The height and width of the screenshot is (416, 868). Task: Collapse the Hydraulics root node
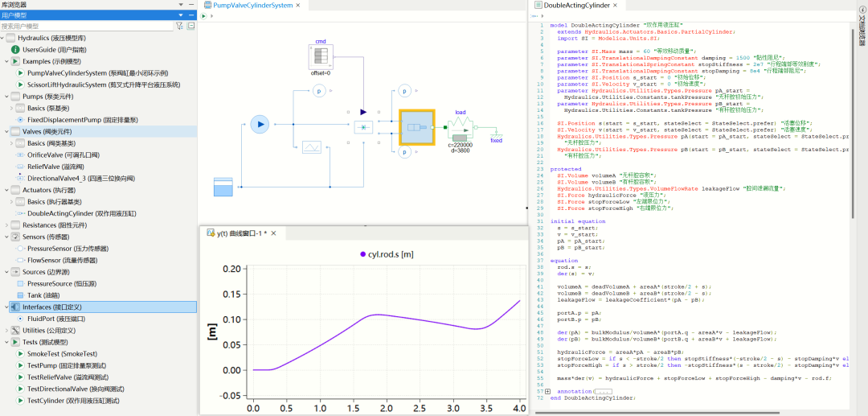(3, 39)
